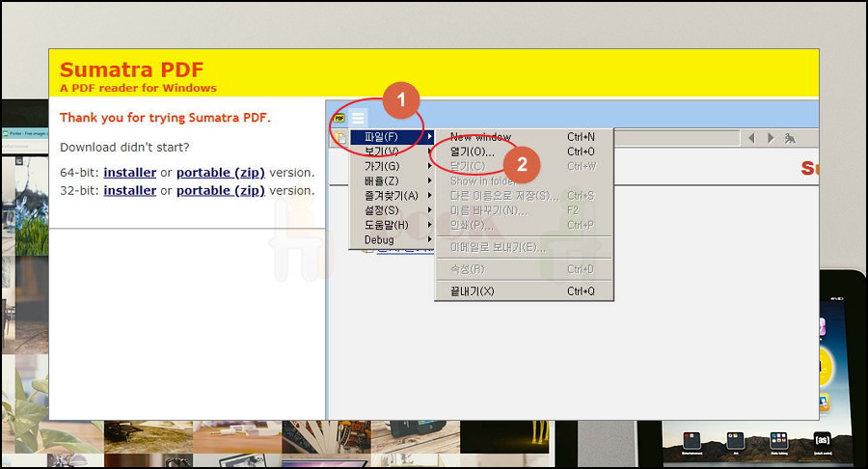
Task: Select the 파일(F) menu item
Action: pyautogui.click(x=392, y=137)
